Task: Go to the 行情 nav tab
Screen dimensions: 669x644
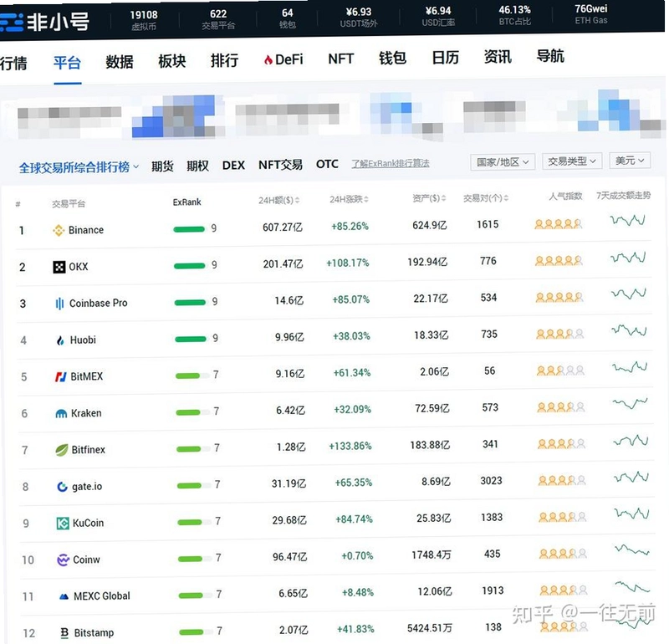Action: click(x=13, y=64)
